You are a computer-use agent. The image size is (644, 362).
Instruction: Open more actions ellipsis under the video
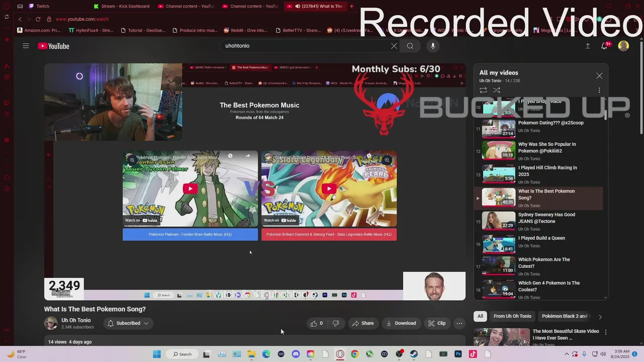tap(459, 323)
